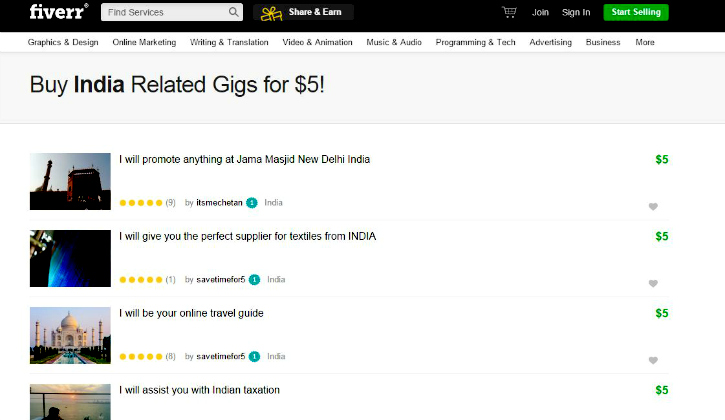Click level badge on travel guide seller
Screen dimensions: 725x420
pyautogui.click(x=254, y=356)
